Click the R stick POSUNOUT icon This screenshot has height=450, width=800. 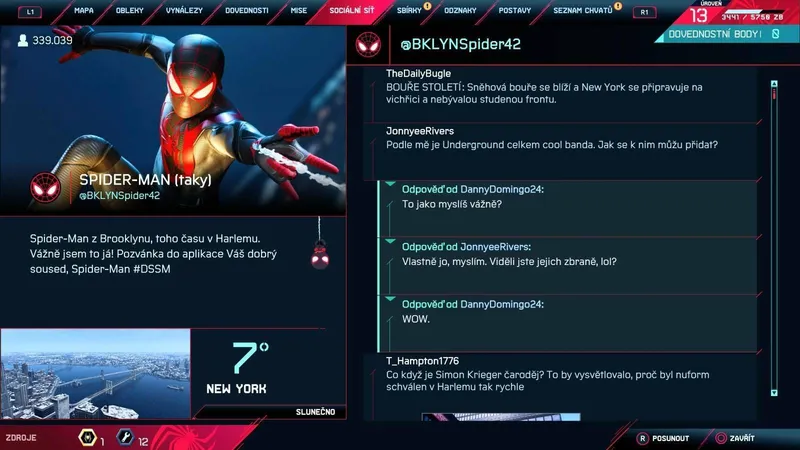(x=642, y=438)
